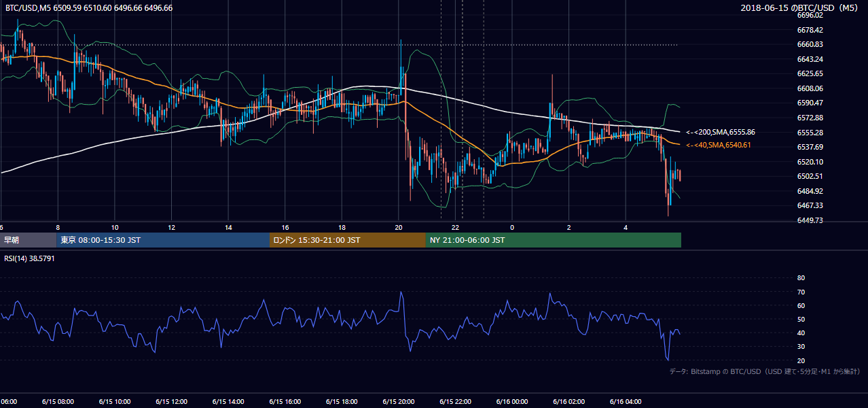Image resolution: width=868 pixels, height=408 pixels.
Task: Click the 6/16 02:00 time label
Action: [569, 402]
